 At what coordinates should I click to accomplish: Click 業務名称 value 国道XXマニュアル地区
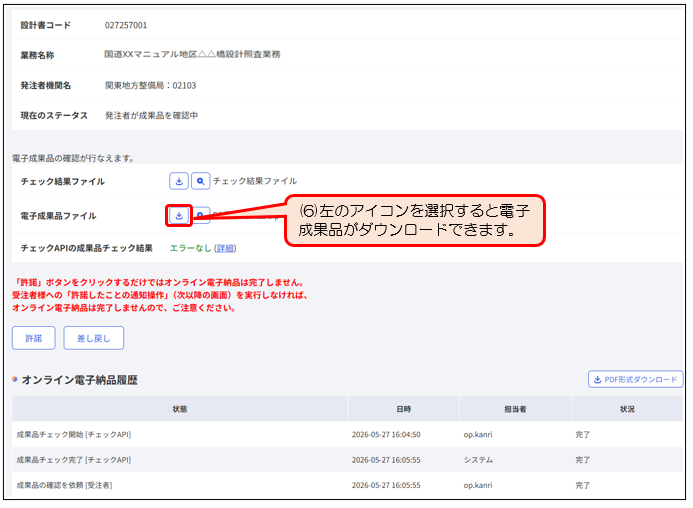pos(192,54)
